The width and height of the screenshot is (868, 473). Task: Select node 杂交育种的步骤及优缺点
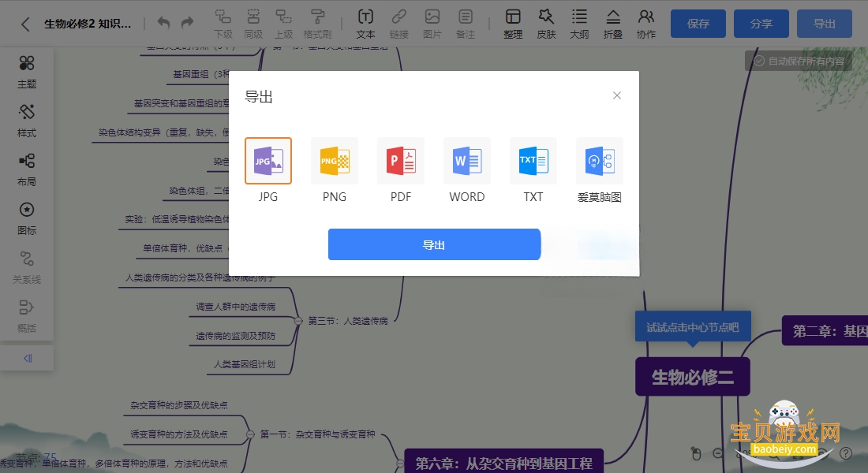(179, 405)
